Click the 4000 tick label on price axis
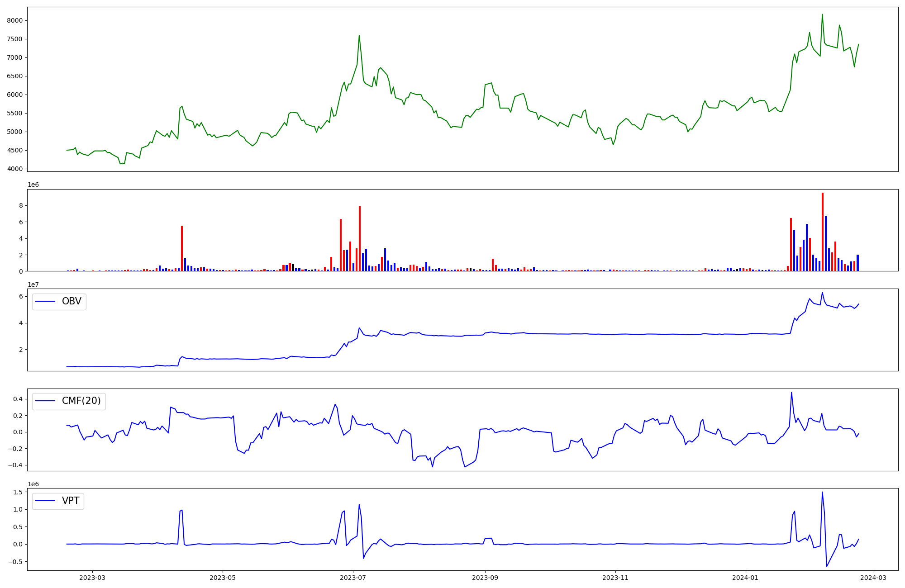 [x=15, y=169]
